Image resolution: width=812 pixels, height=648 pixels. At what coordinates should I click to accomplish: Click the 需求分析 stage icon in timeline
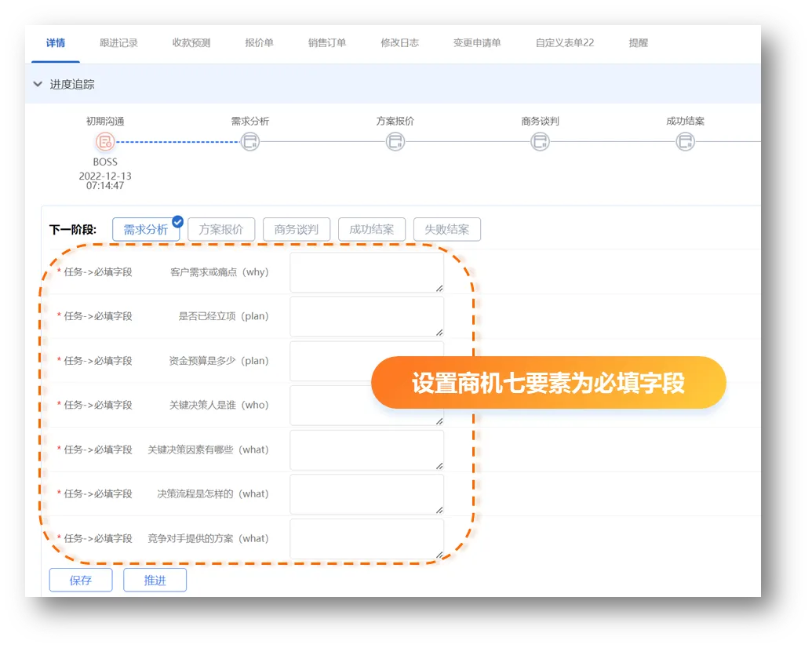(250, 141)
